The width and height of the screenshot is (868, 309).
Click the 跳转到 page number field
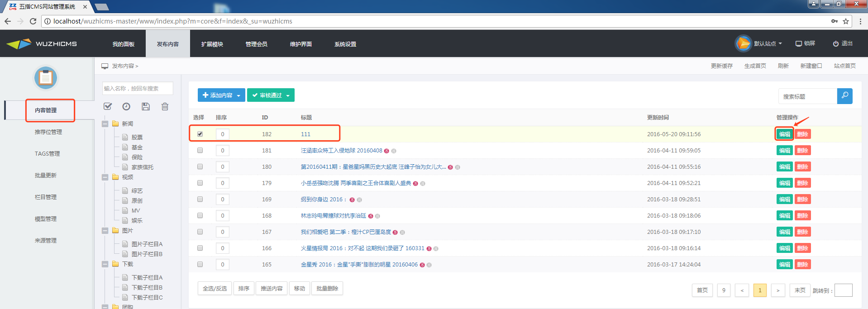pos(843,290)
